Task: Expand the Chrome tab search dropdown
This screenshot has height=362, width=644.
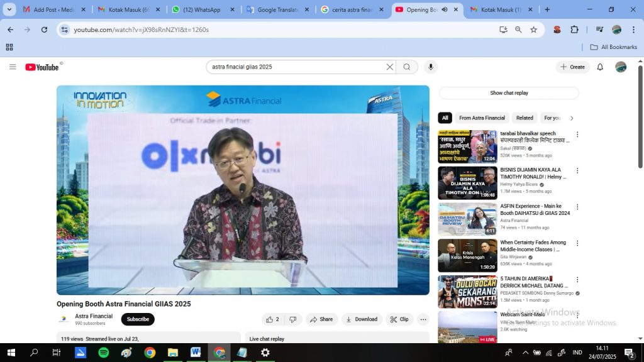Action: (x=9, y=9)
